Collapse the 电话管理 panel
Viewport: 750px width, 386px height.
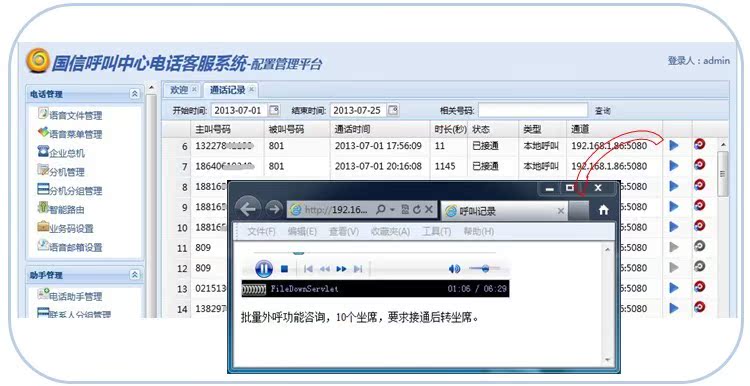[135, 94]
